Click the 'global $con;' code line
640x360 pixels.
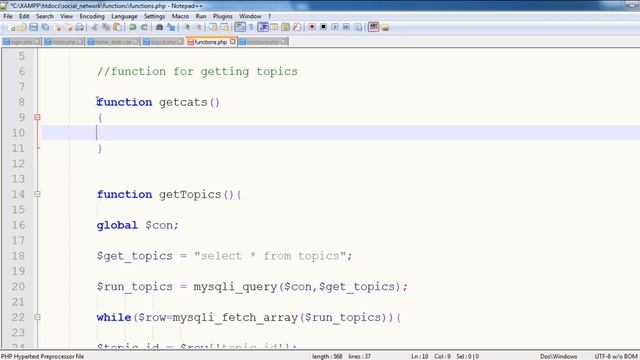pyautogui.click(x=138, y=225)
